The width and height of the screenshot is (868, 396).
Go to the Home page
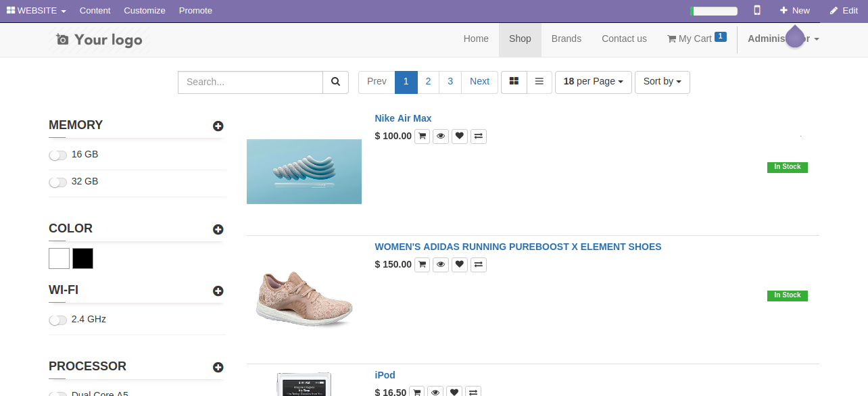click(476, 39)
